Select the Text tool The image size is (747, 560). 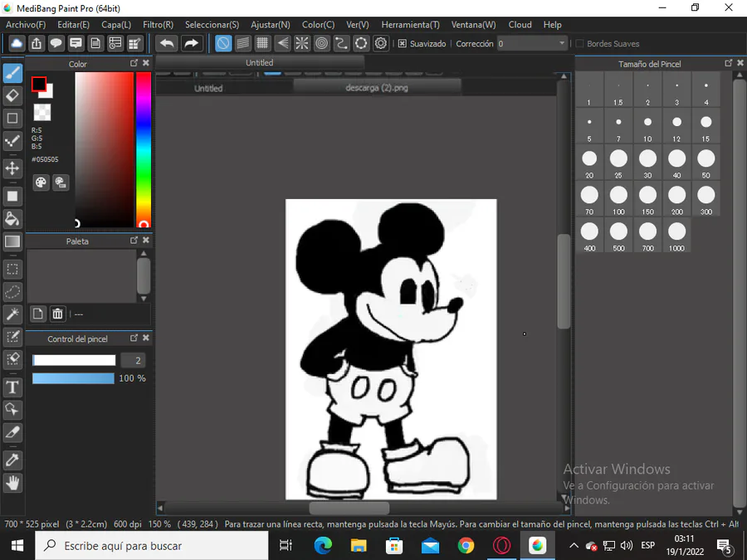click(x=12, y=387)
